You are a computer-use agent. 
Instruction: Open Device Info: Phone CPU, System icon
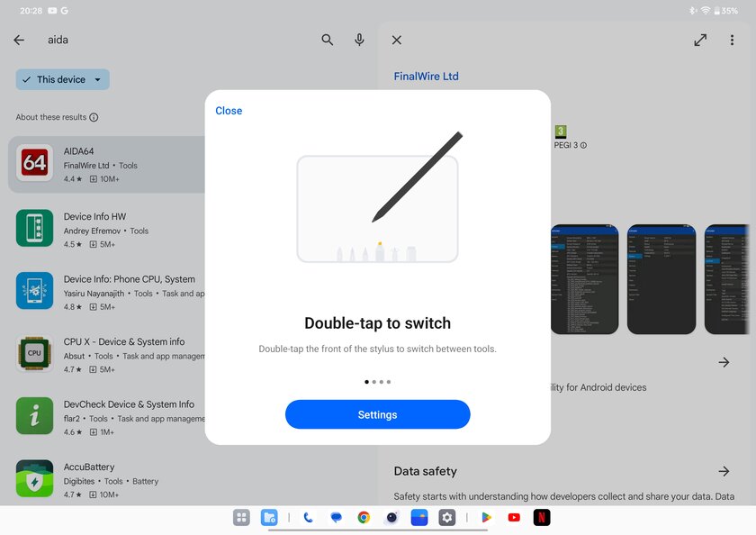34,290
